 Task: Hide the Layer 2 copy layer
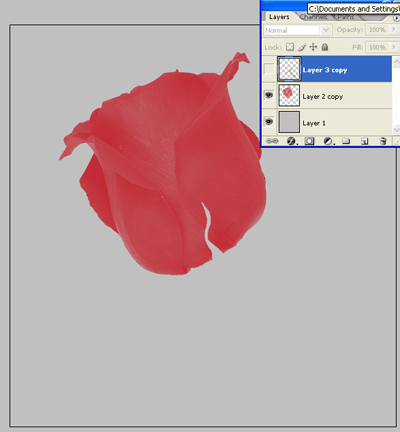point(269,96)
